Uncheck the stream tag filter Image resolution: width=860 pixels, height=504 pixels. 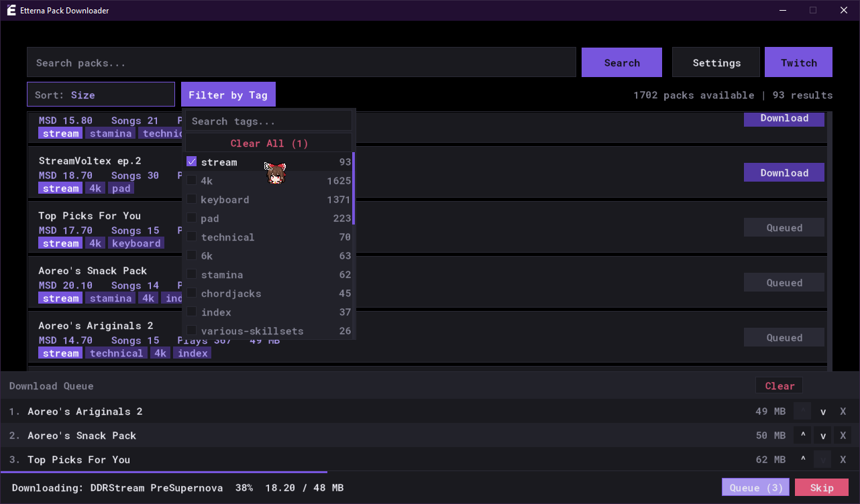pyautogui.click(x=191, y=162)
